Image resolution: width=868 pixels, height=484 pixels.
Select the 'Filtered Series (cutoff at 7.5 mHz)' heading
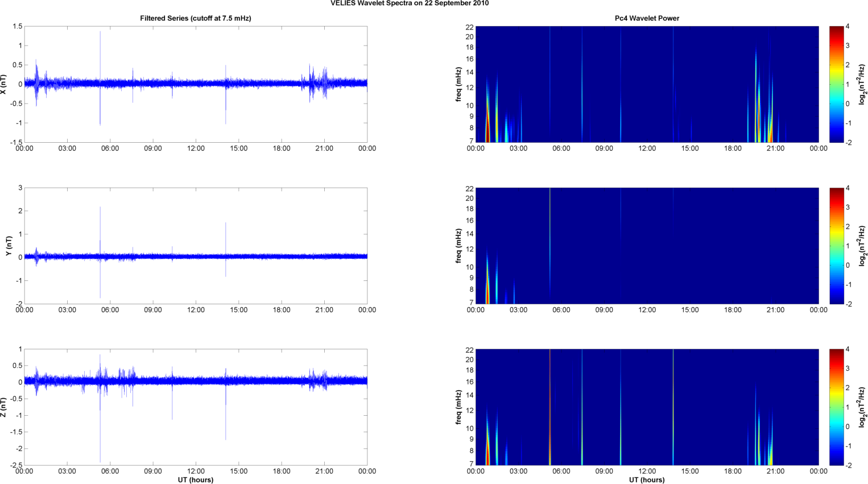tap(196, 18)
